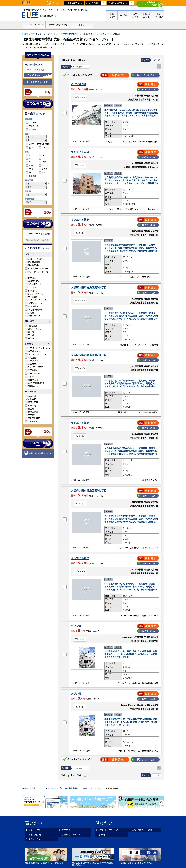
Task: Check the 1LDK layout checkbox
Action: 40,158
